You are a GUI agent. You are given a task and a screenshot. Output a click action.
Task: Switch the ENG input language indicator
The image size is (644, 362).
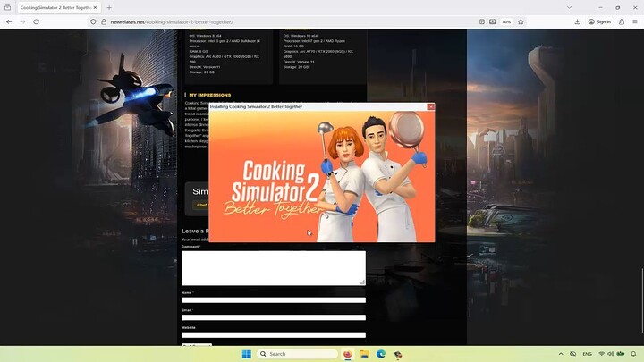point(588,354)
